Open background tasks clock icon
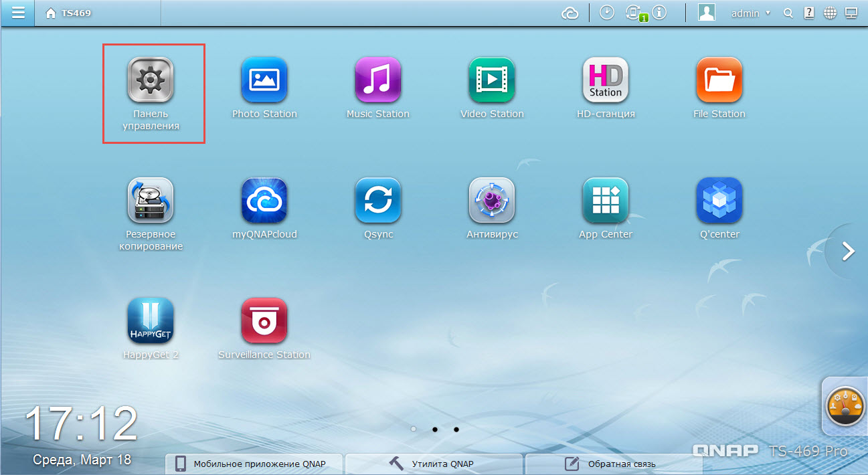Image resolution: width=868 pixels, height=475 pixels. click(607, 13)
